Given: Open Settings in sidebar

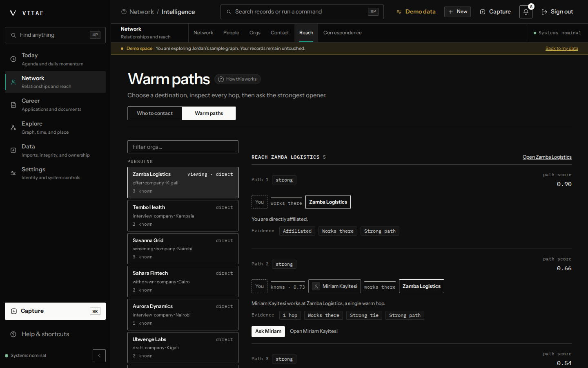Looking at the screenshot, I should [55, 173].
